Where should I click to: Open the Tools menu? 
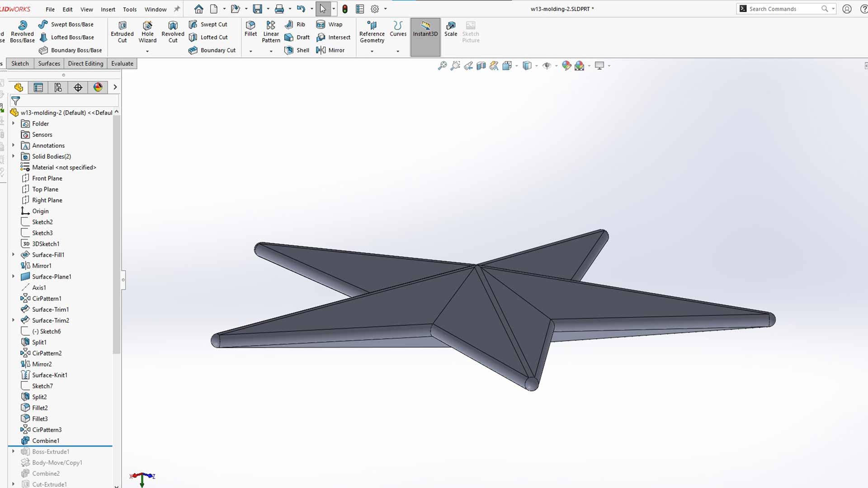point(130,9)
